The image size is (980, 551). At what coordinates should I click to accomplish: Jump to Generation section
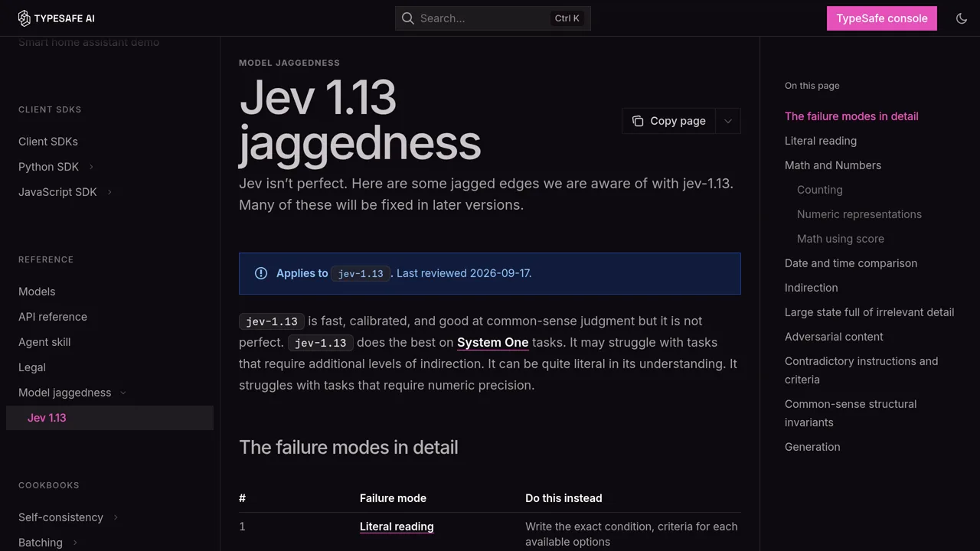click(812, 447)
